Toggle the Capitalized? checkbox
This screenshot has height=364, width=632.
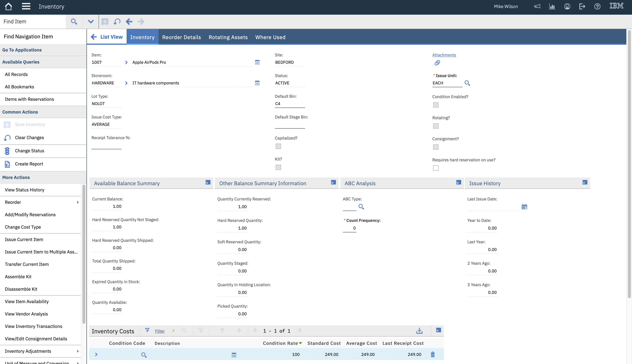(278, 146)
